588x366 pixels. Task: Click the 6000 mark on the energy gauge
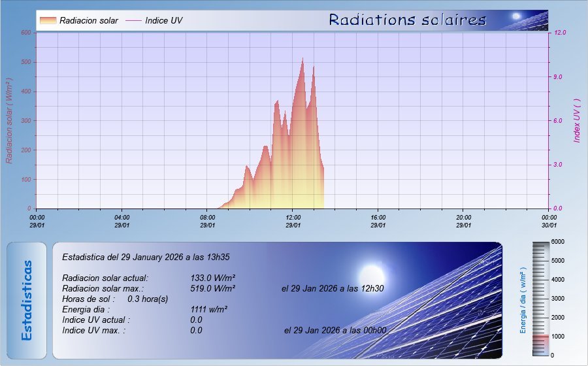point(557,242)
